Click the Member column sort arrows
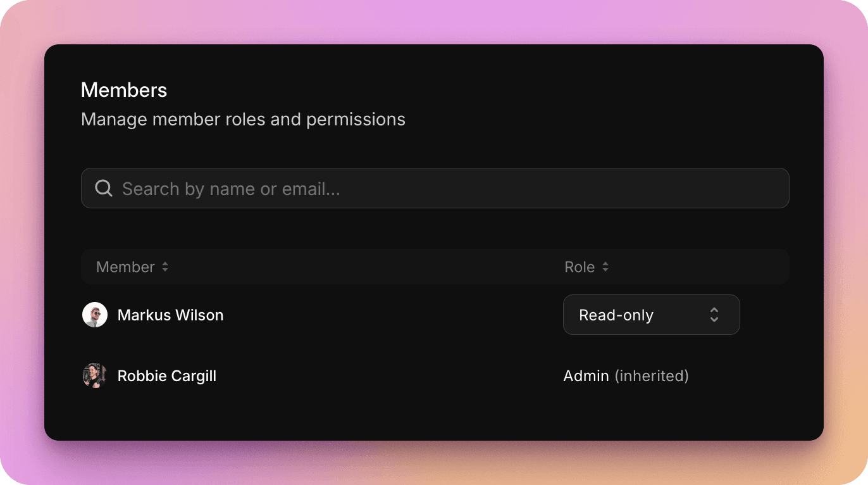 166,267
